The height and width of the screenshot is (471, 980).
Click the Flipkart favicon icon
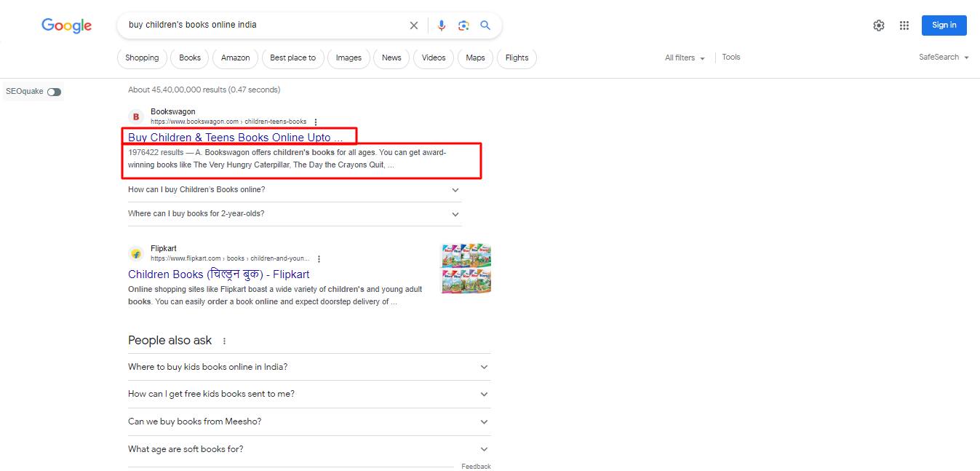[x=136, y=253]
